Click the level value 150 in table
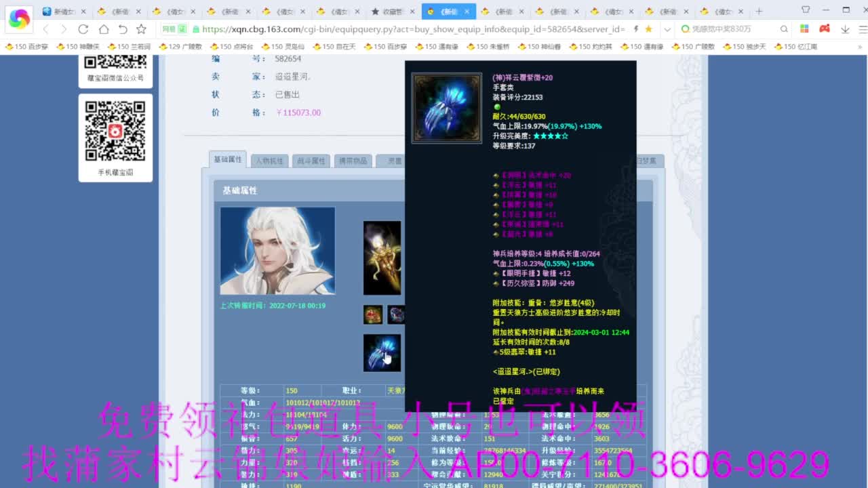Screen dimensions: 868x488 pos(292,391)
